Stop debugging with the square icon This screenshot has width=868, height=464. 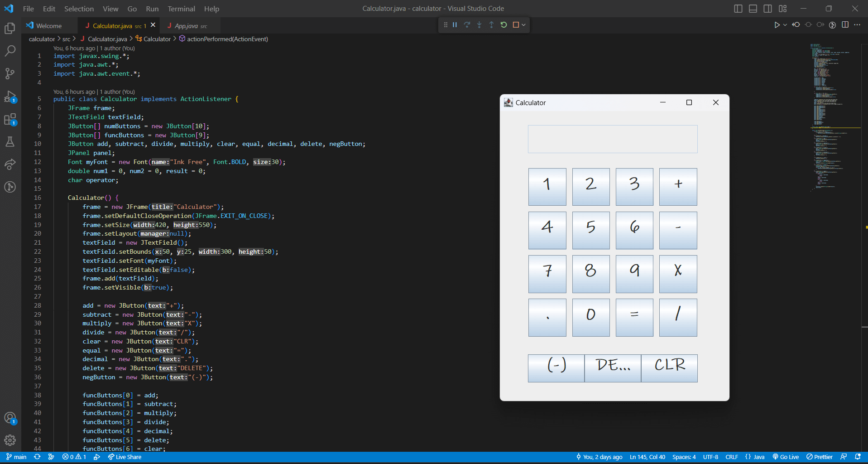coord(516,25)
